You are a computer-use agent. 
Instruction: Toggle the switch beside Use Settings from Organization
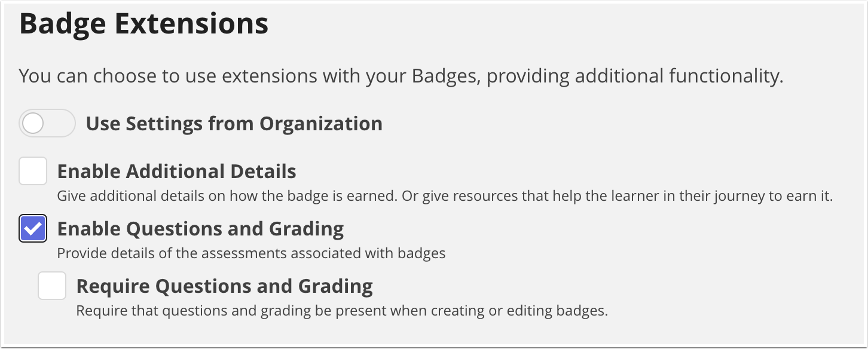(47, 123)
